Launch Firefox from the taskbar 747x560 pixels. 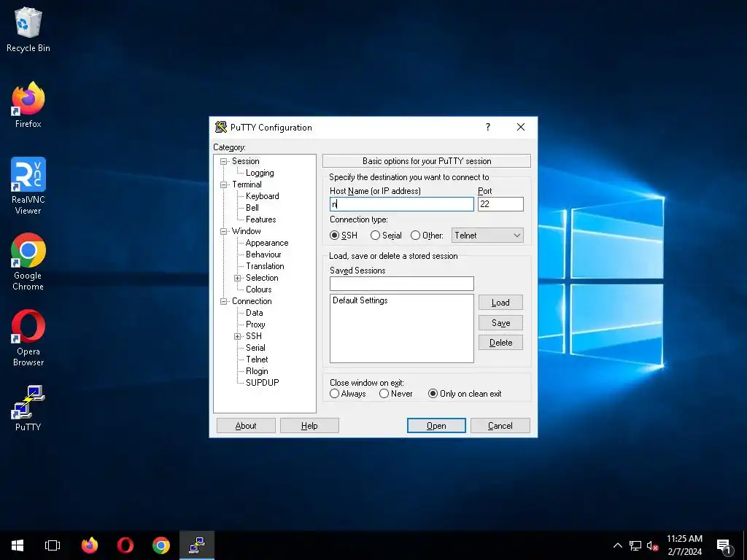coord(90,545)
